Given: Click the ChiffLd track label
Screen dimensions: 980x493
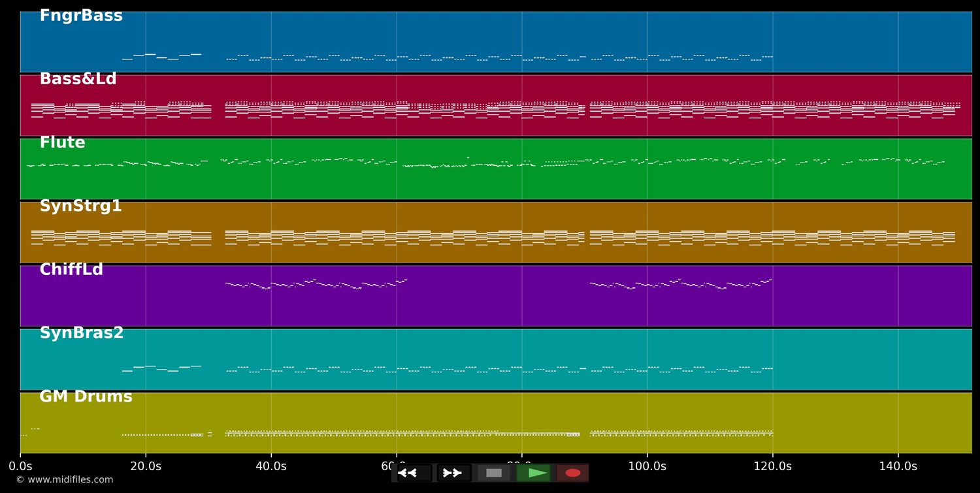Looking at the screenshot, I should tap(71, 270).
